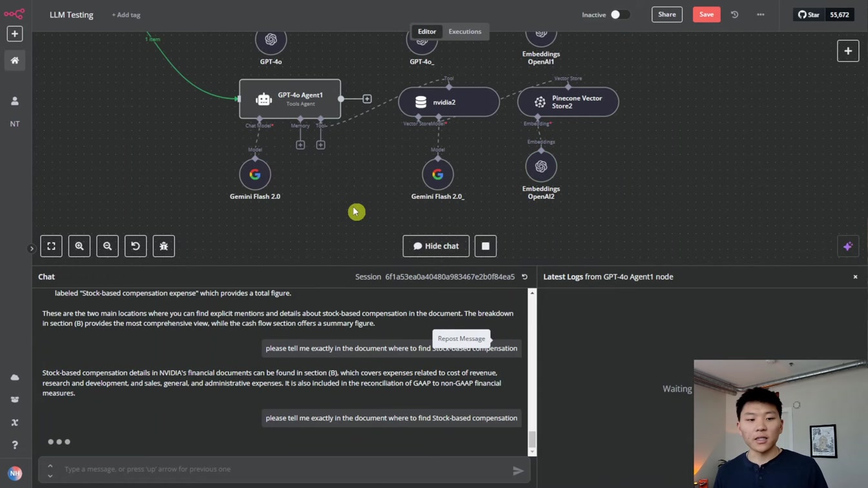Viewport: 868px width, 488px height.
Task: Click the add node plus button on canvas
Action: tap(848, 51)
